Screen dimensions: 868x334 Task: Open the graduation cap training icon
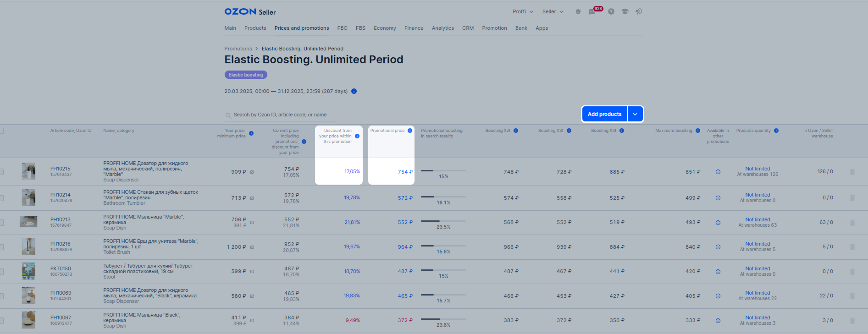point(625,11)
